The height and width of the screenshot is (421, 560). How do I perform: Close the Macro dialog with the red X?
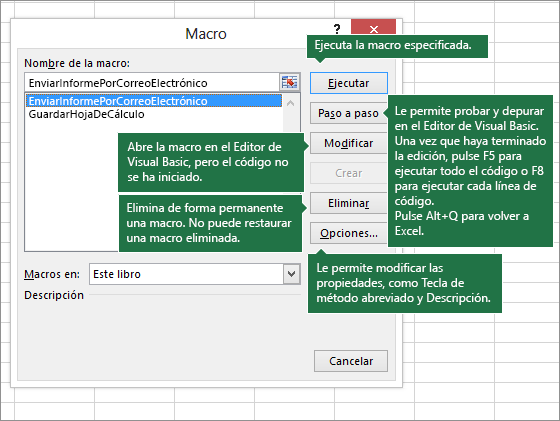tap(374, 27)
